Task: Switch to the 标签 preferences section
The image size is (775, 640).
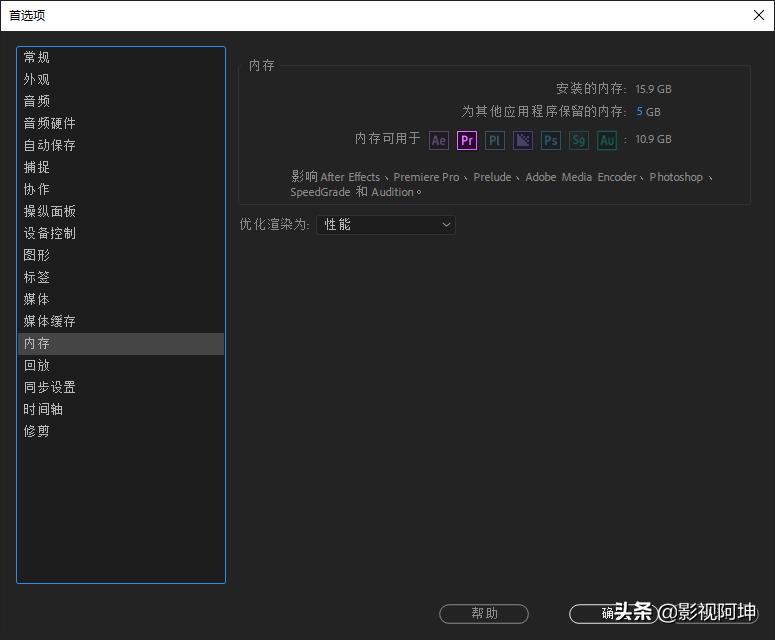Action: tap(121, 277)
